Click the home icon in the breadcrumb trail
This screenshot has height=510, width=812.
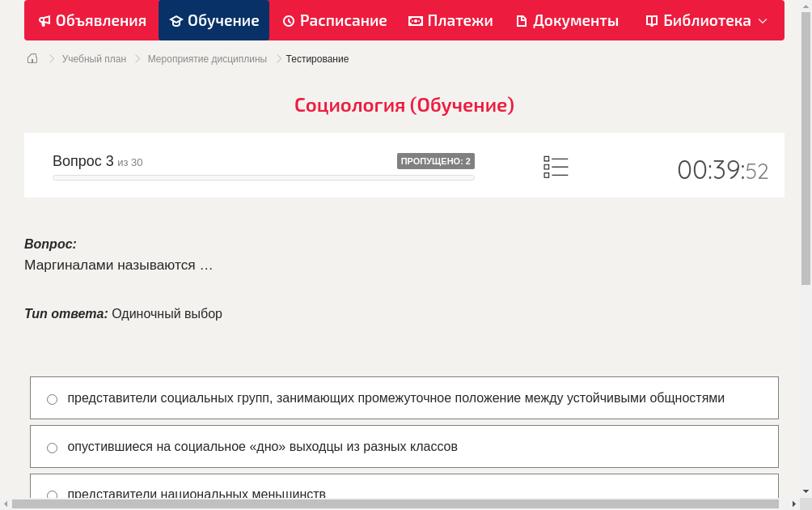(x=32, y=58)
